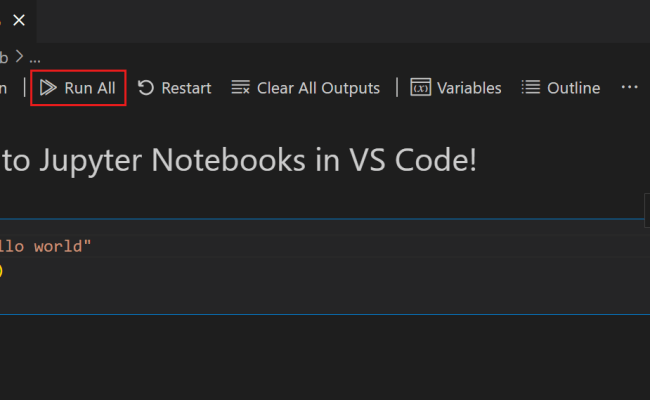Close the notebook editor tab
Image resolution: width=650 pixels, height=400 pixels.
(x=19, y=20)
